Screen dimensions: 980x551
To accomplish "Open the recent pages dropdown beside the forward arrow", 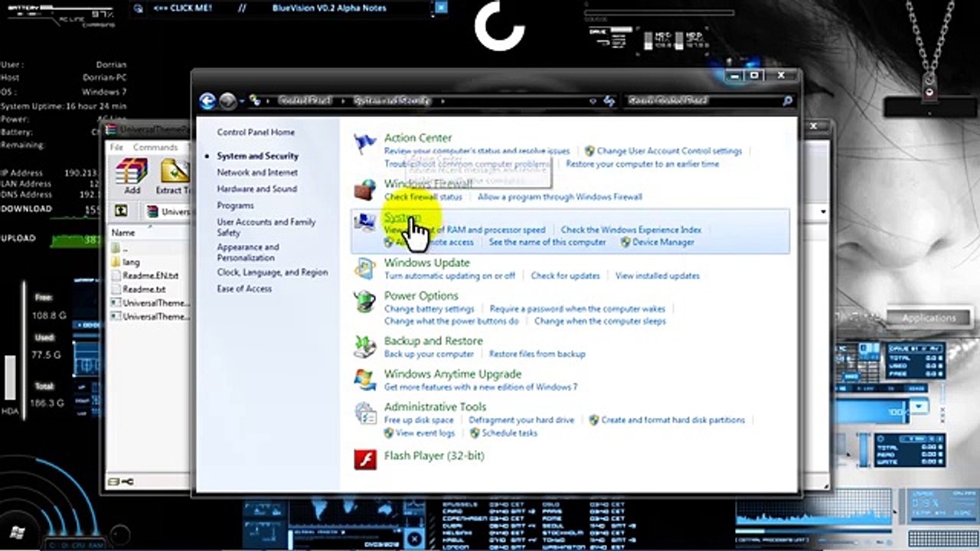I will pos(242,100).
